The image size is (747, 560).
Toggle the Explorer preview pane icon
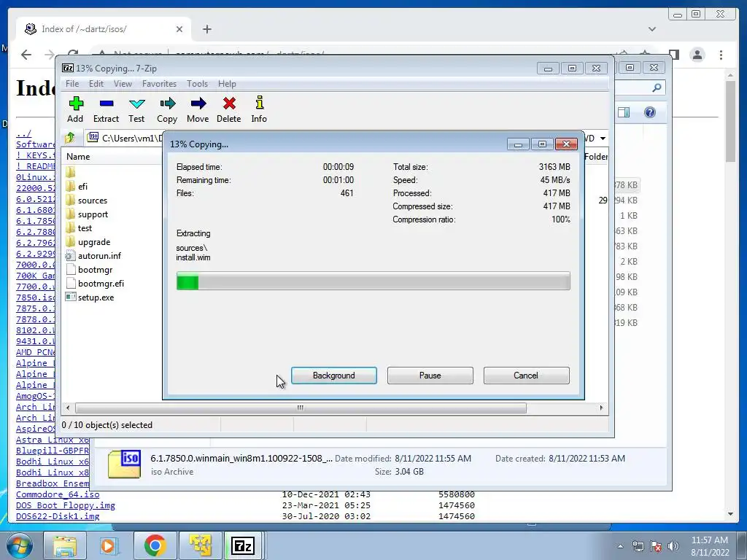click(624, 112)
